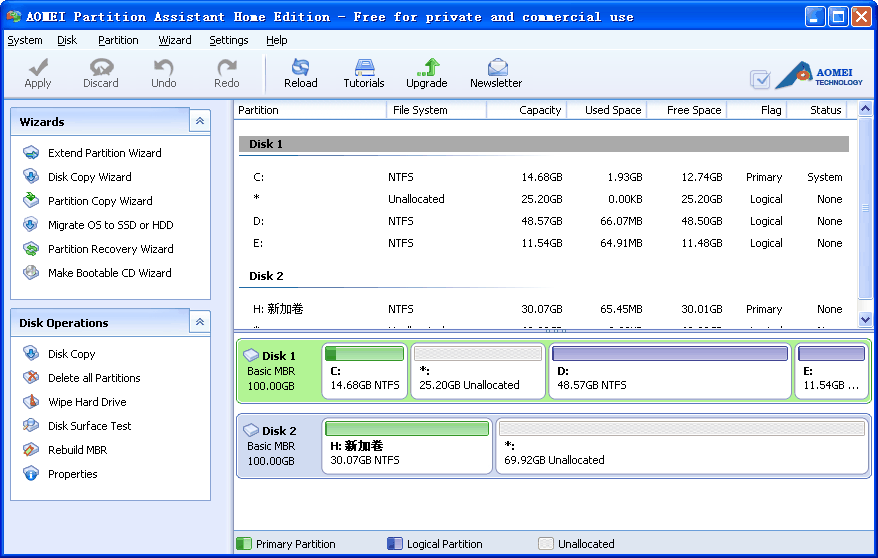Click the Disk 1 header row in list

[x=544, y=144]
